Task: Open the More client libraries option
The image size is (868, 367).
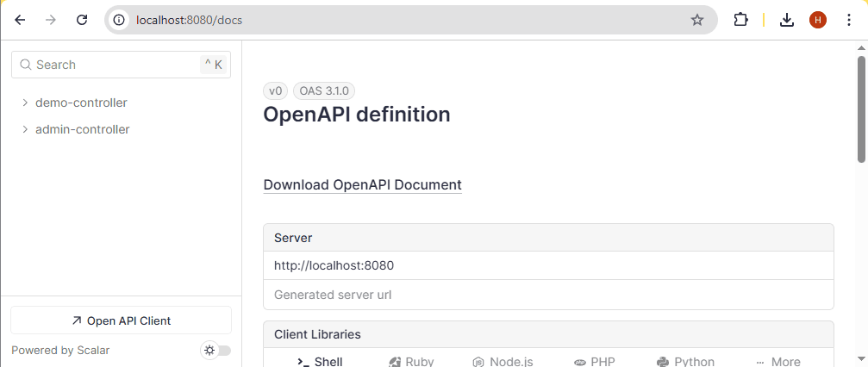Action: [x=777, y=362]
